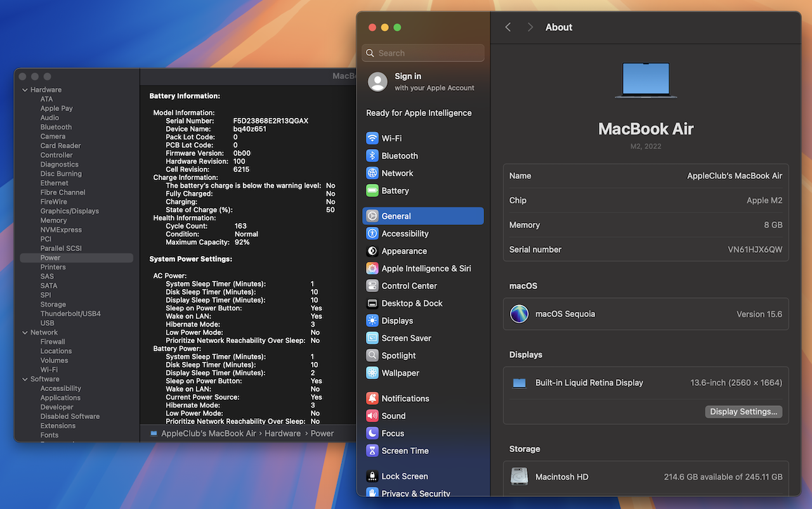Click the General gear icon
The height and width of the screenshot is (509, 812).
click(372, 216)
